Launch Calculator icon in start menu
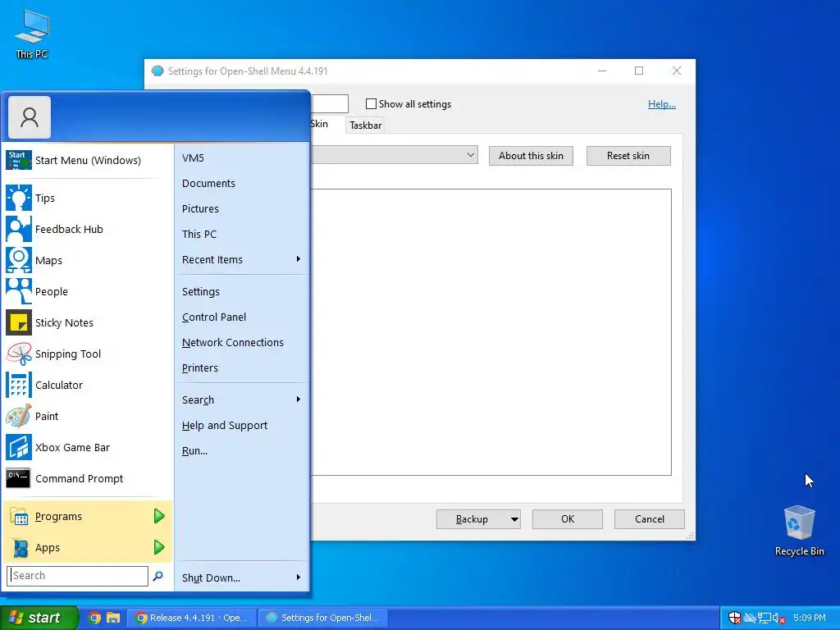This screenshot has height=630, width=840. (19, 385)
